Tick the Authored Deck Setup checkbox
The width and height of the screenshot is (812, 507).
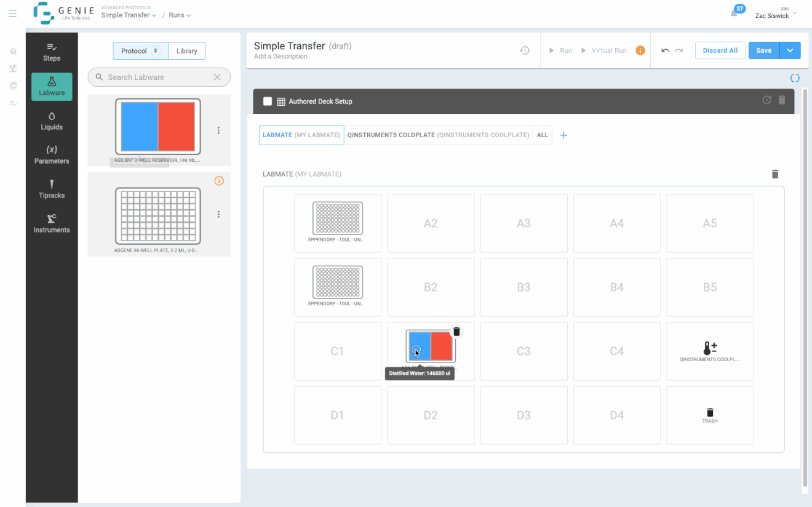coord(268,102)
